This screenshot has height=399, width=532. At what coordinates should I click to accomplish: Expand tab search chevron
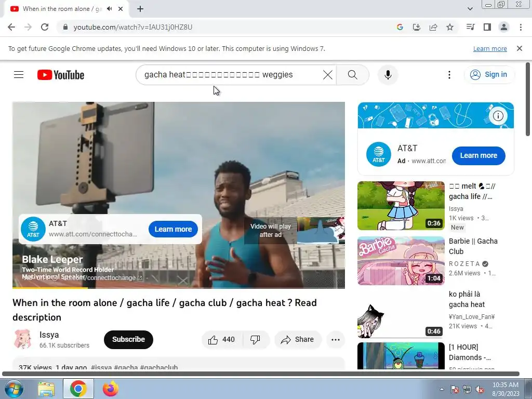click(x=470, y=9)
